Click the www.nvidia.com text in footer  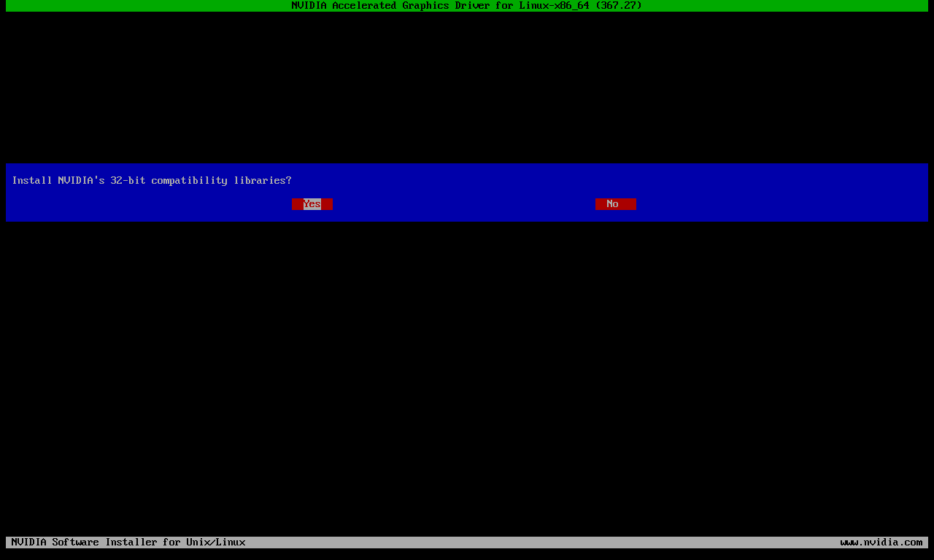click(881, 542)
